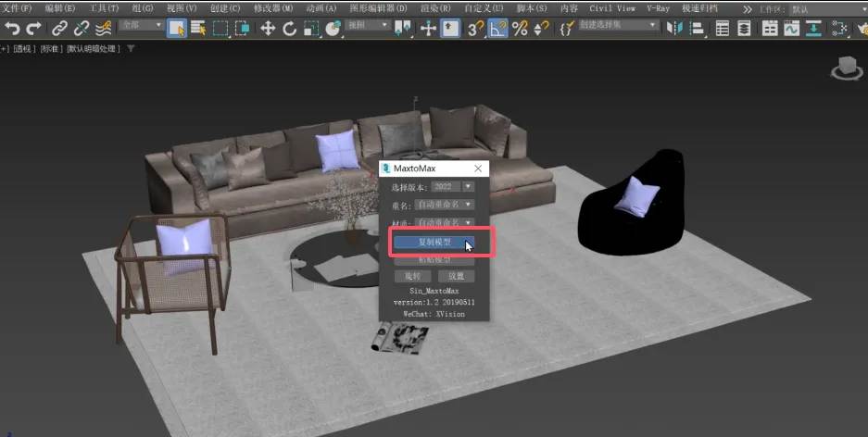Select the Rotate tool
The image size is (868, 437).
pyautogui.click(x=290, y=28)
